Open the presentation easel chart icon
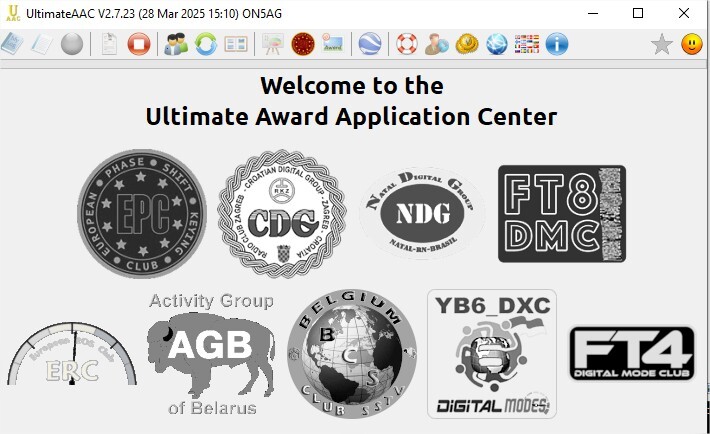This screenshot has width=710, height=434. point(273,44)
